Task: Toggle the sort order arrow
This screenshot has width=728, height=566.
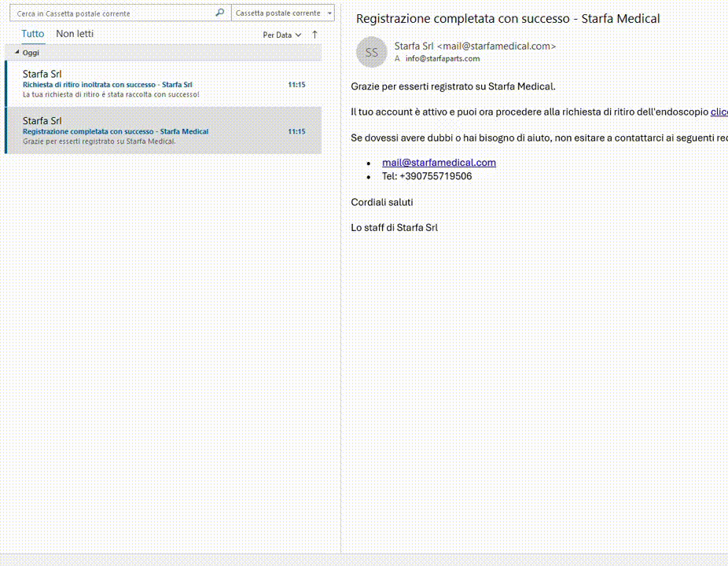Action: click(314, 35)
